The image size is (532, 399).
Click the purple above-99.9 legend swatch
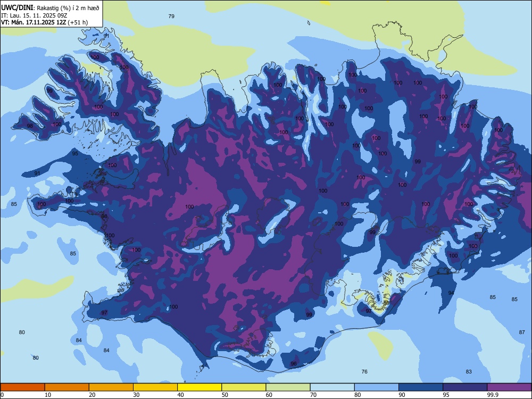point(509,387)
